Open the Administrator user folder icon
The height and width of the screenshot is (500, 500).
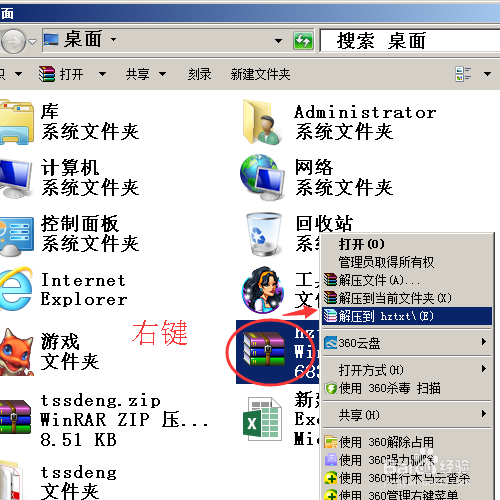click(x=262, y=122)
